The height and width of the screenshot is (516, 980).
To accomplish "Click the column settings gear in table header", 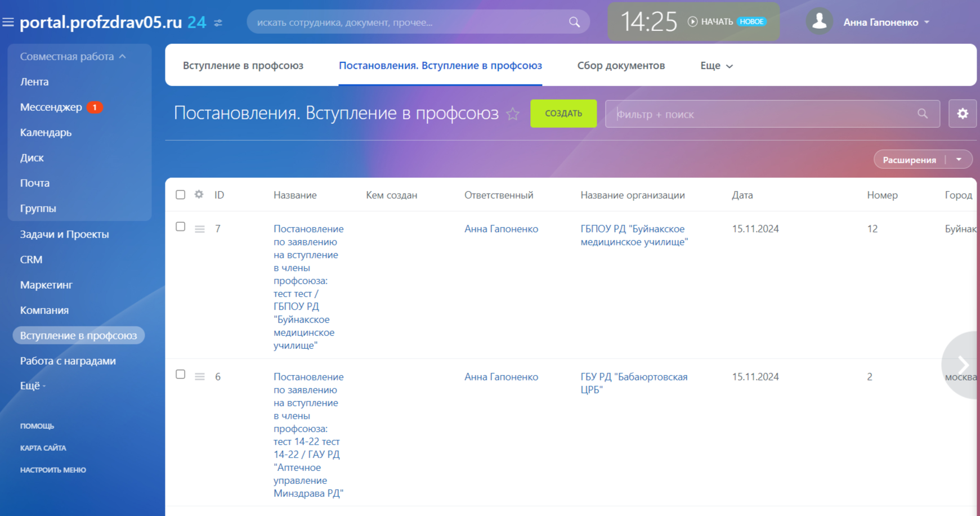I will (x=199, y=195).
